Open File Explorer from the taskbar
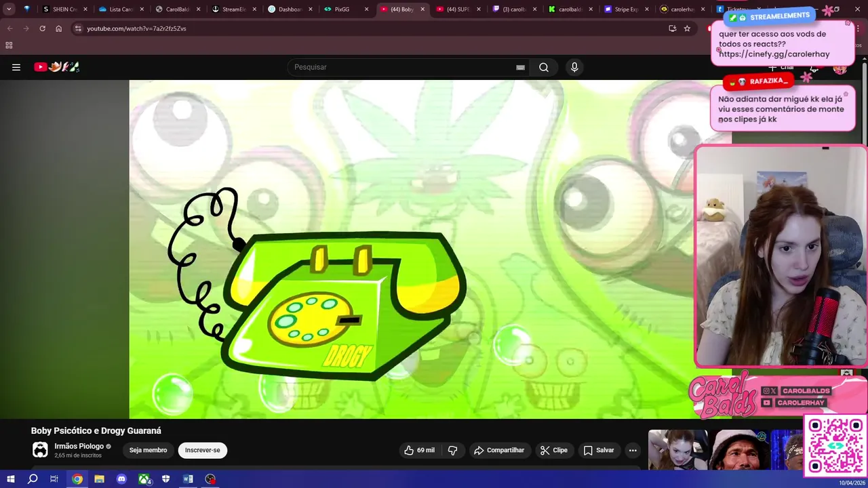Image resolution: width=868 pixels, height=488 pixels. click(99, 479)
